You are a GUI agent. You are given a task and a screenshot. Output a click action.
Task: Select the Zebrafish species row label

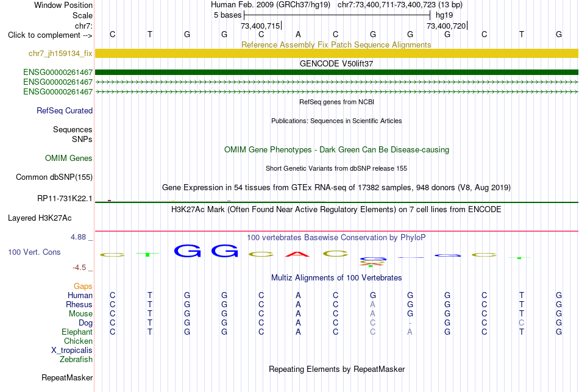[76, 359]
